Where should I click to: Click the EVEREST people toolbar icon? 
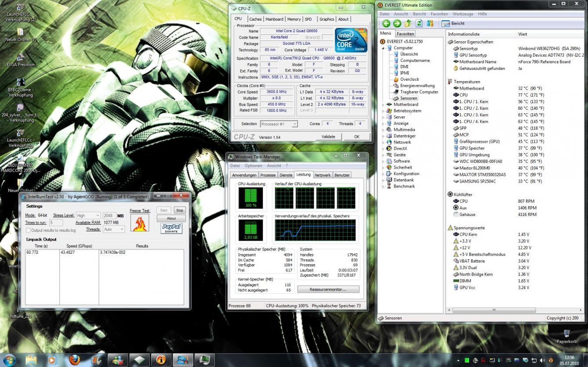(x=430, y=24)
